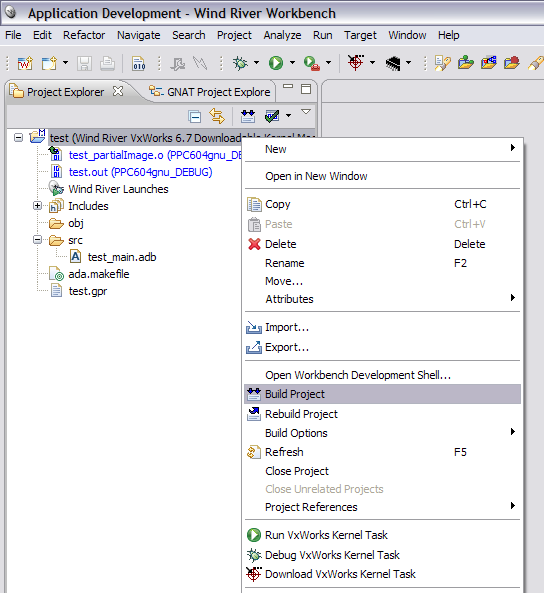The width and height of the screenshot is (544, 593).
Task: Open the Window menu
Action: point(407,35)
